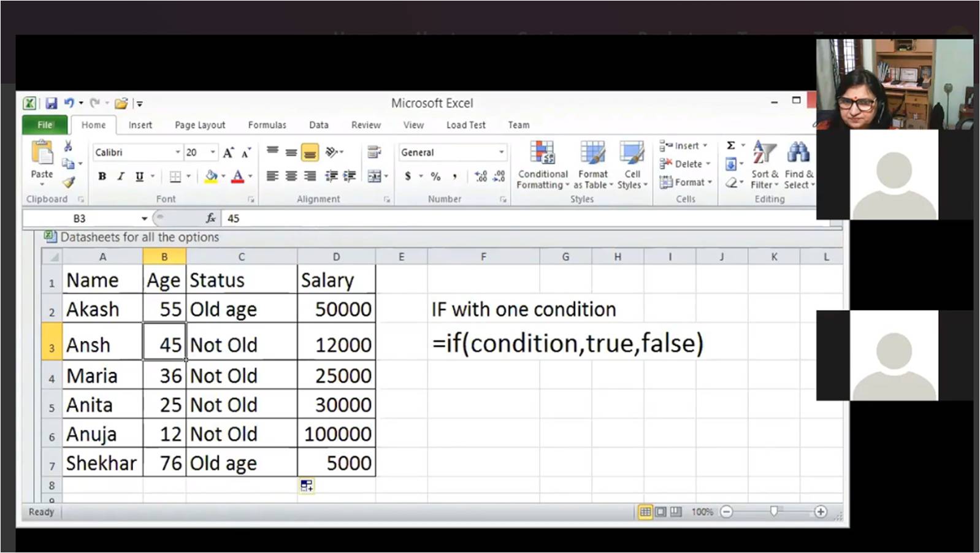Switch to the Data tab
Viewport: 980px width, 553px height.
point(319,125)
